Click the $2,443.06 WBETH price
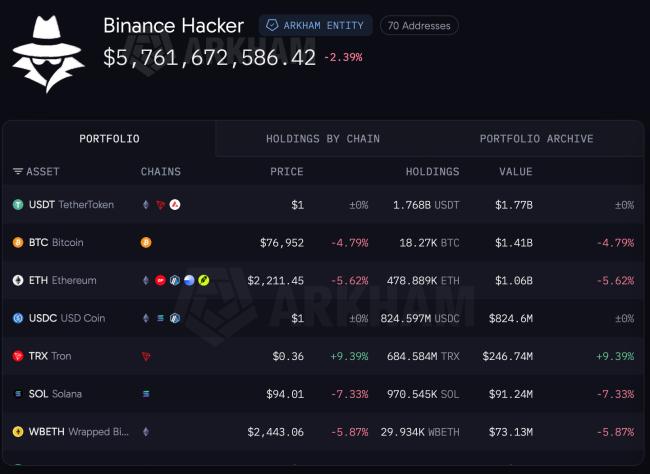Image resolution: width=650 pixels, height=474 pixels. click(276, 432)
